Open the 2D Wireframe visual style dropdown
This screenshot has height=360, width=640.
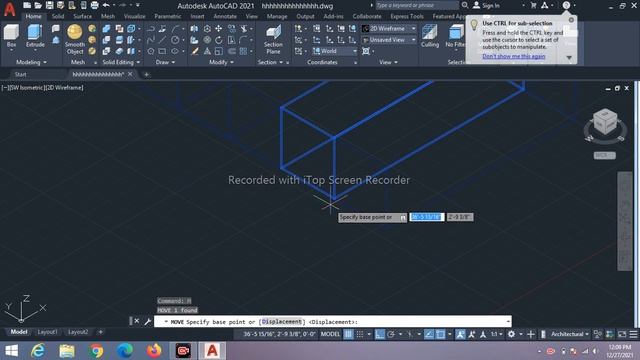389,29
